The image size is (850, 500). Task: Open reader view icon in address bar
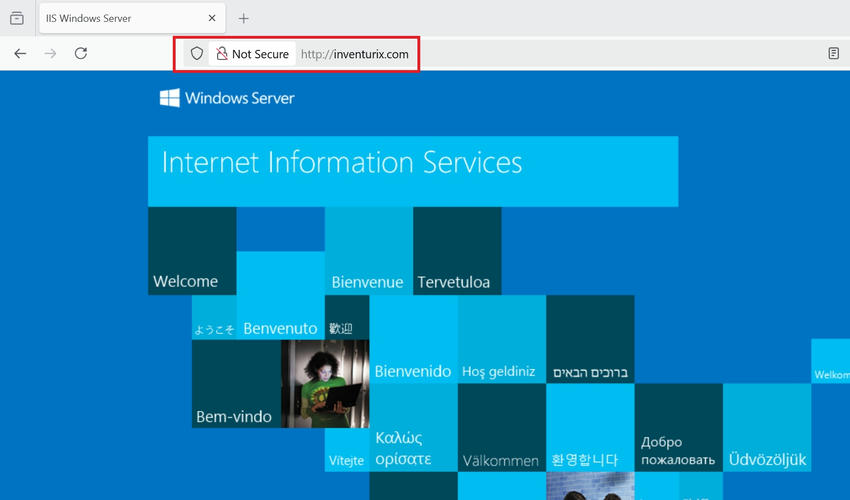pyautogui.click(x=834, y=53)
